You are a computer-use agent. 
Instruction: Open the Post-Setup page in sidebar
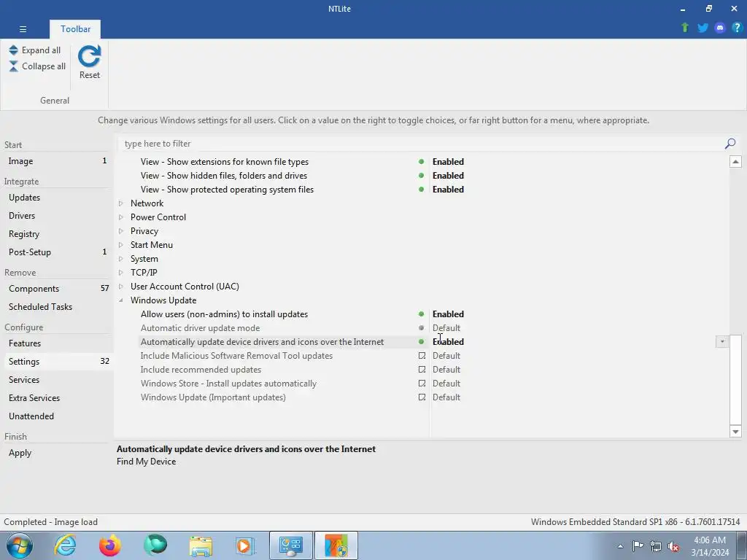click(57, 252)
